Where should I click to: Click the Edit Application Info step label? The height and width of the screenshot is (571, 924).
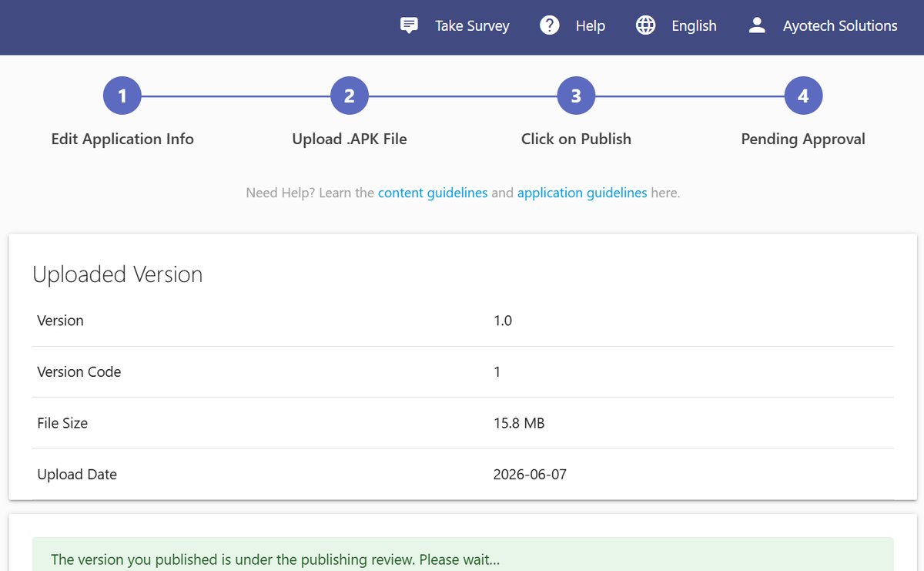coord(122,139)
